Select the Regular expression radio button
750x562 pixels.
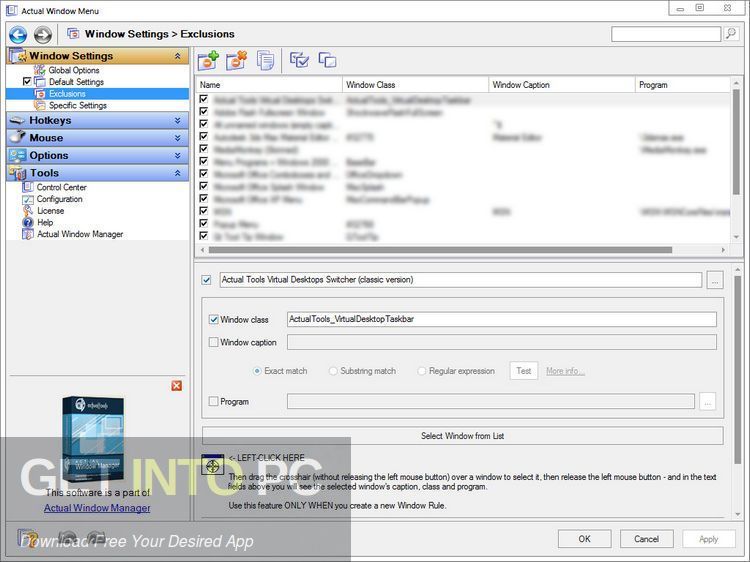(x=421, y=371)
